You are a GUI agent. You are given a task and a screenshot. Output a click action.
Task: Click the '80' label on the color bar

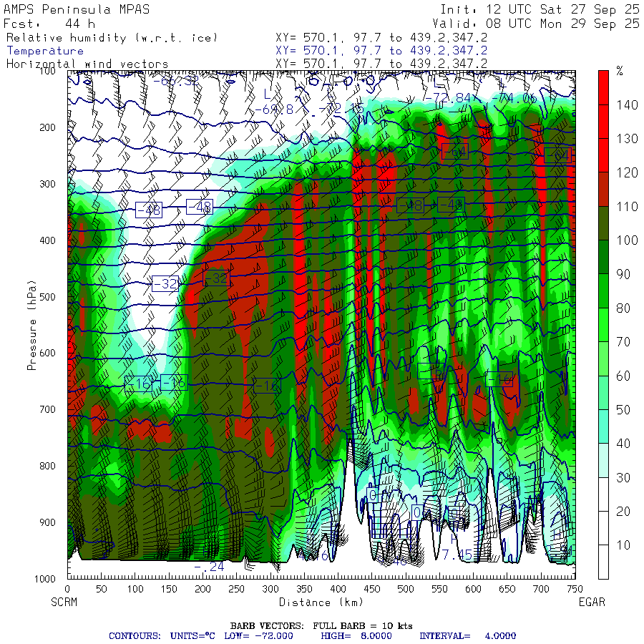(623, 308)
